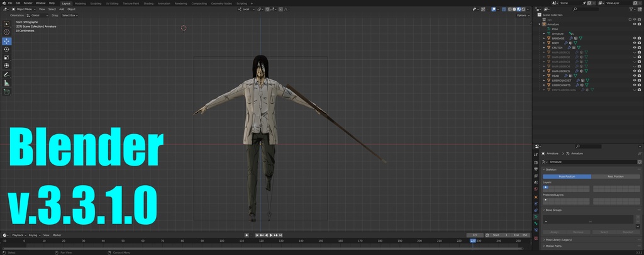Pin the properties editor context

(639, 154)
